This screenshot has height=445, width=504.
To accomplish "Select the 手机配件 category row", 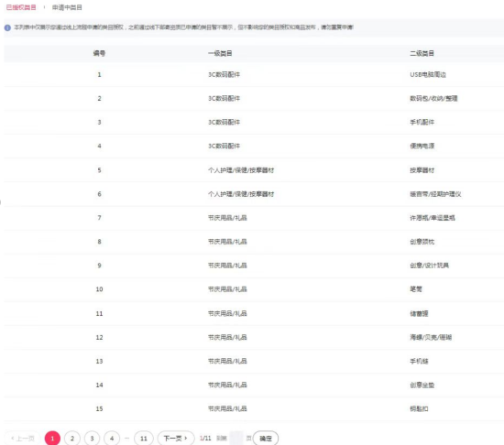I will (x=254, y=122).
